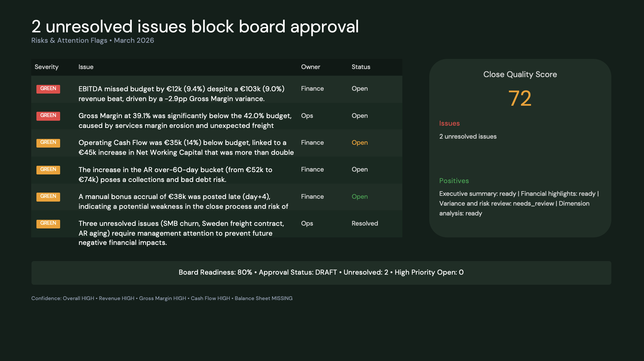This screenshot has height=361, width=644.
Task: Click the slide title about board approval
Action: coord(195,27)
